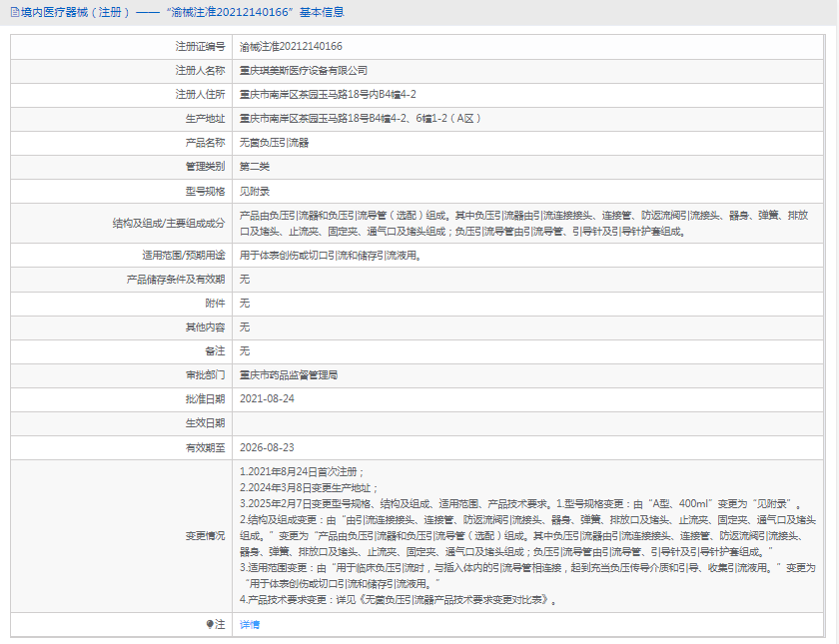Select the value 第二类
839x644 pixels.
255,167
